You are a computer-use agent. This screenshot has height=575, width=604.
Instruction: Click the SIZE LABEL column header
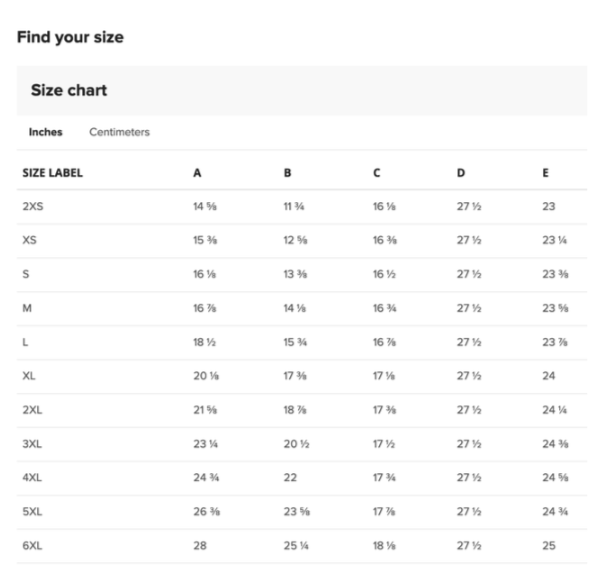(x=52, y=173)
